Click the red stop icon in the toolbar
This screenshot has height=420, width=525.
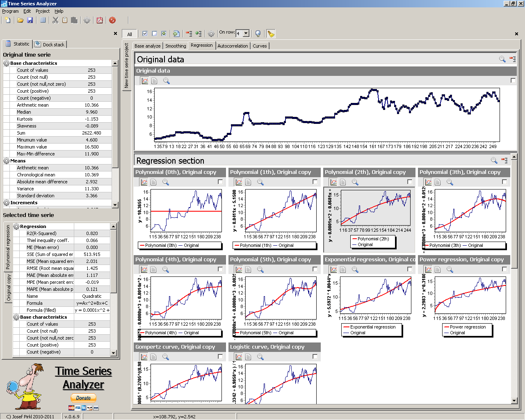[112, 20]
